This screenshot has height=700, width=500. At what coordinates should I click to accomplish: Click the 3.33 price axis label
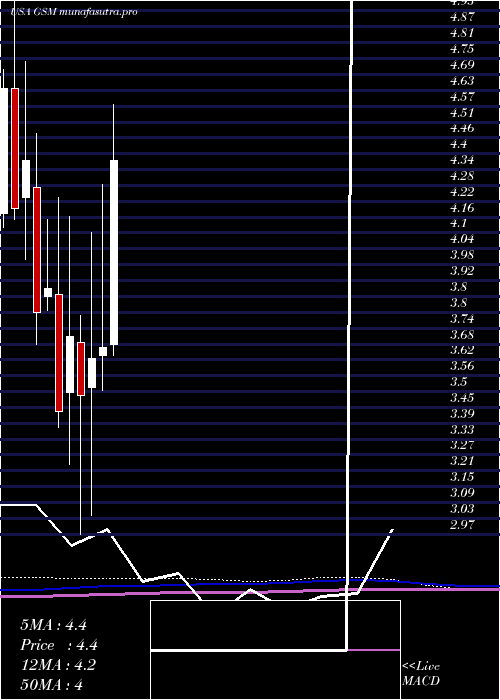(462, 429)
